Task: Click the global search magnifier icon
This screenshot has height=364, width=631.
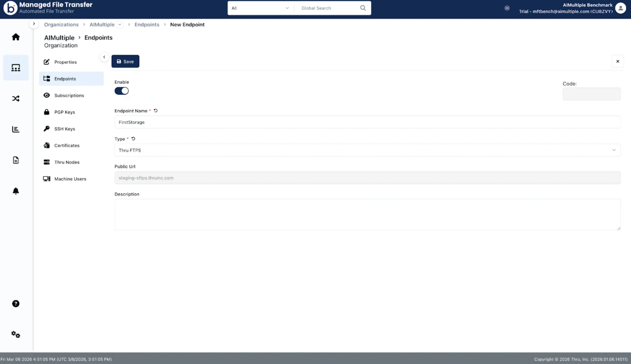Action: [363, 8]
